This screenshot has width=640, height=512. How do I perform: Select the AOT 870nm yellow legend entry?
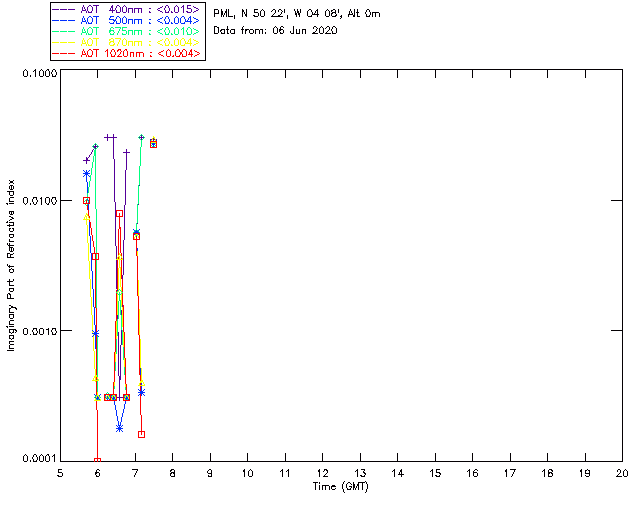(x=128, y=42)
